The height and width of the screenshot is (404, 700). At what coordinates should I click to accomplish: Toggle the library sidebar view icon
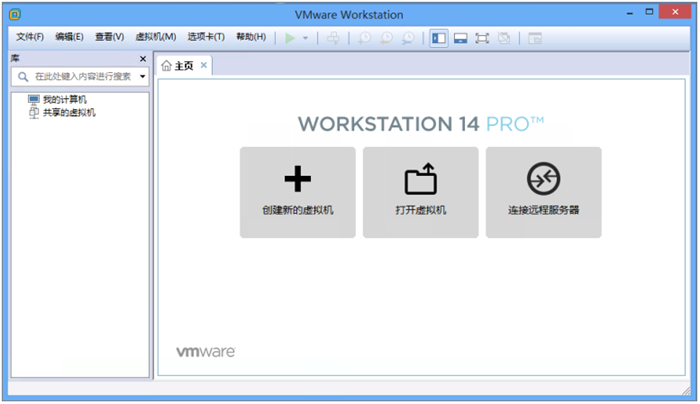(439, 38)
